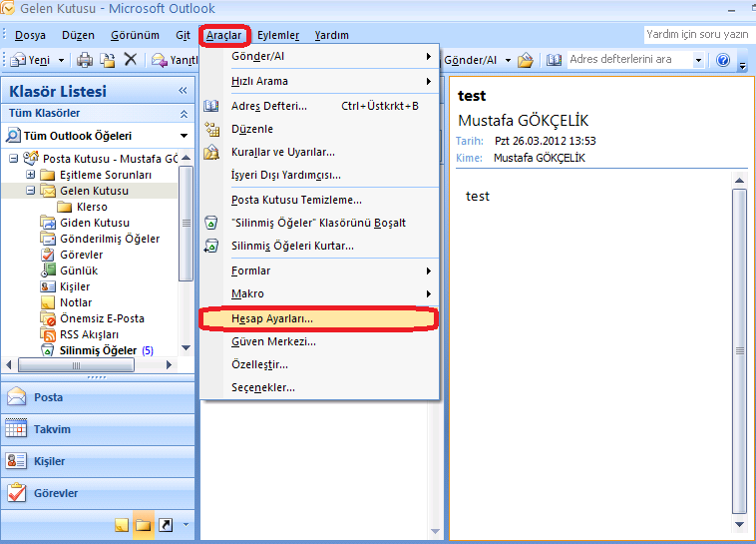Screen dimensions: 756x544
Task: Collapse the Klasör Listesi pane
Action: (x=183, y=92)
